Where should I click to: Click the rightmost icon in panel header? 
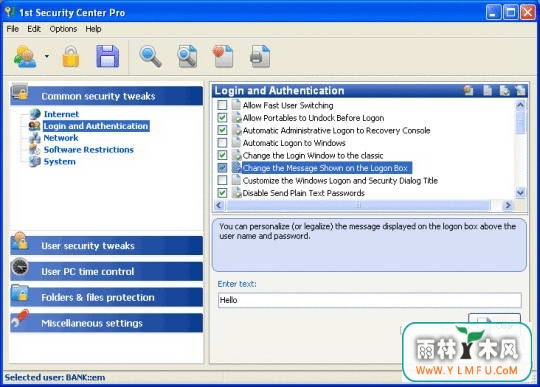tap(520, 91)
